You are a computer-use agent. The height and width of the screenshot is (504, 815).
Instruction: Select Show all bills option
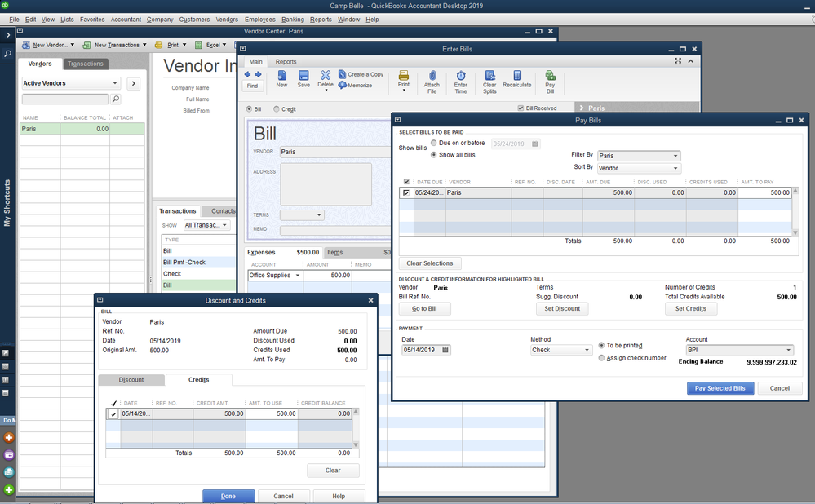(x=433, y=155)
